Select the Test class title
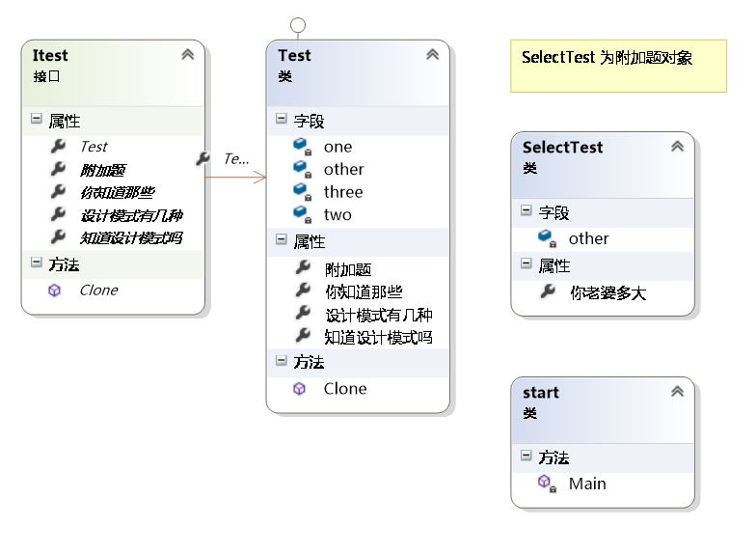The height and width of the screenshot is (554, 756). coord(295,55)
